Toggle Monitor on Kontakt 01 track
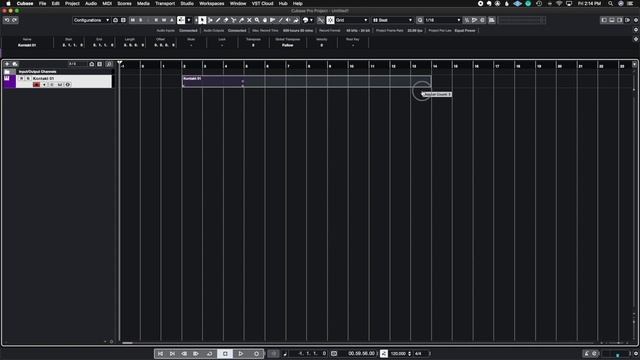 (44, 84)
